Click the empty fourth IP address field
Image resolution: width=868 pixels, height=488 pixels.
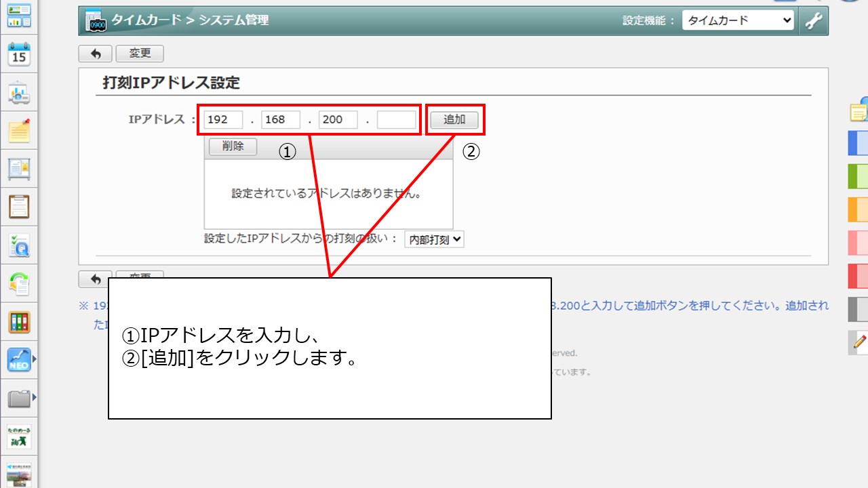click(x=396, y=120)
